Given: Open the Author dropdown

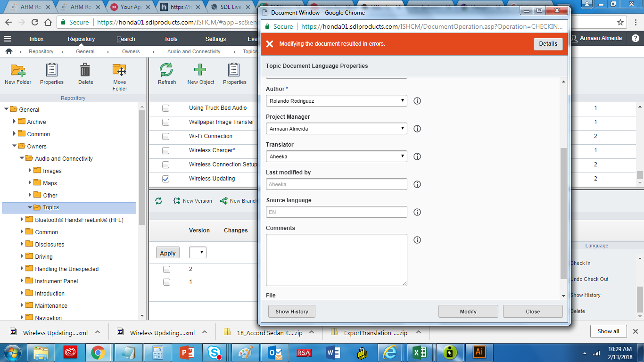Looking at the screenshot, I should point(336,101).
